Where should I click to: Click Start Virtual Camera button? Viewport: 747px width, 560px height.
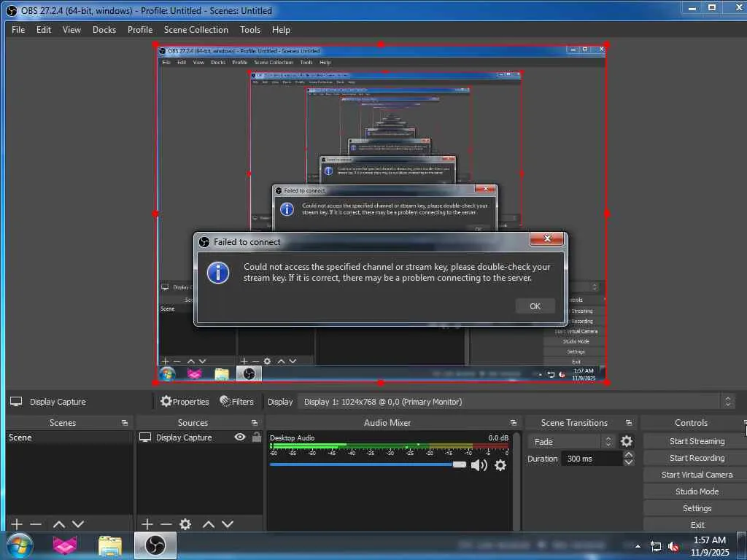697,474
